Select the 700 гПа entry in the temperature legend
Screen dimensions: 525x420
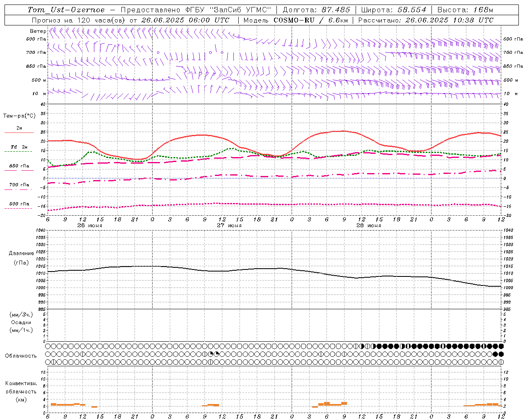point(19,185)
